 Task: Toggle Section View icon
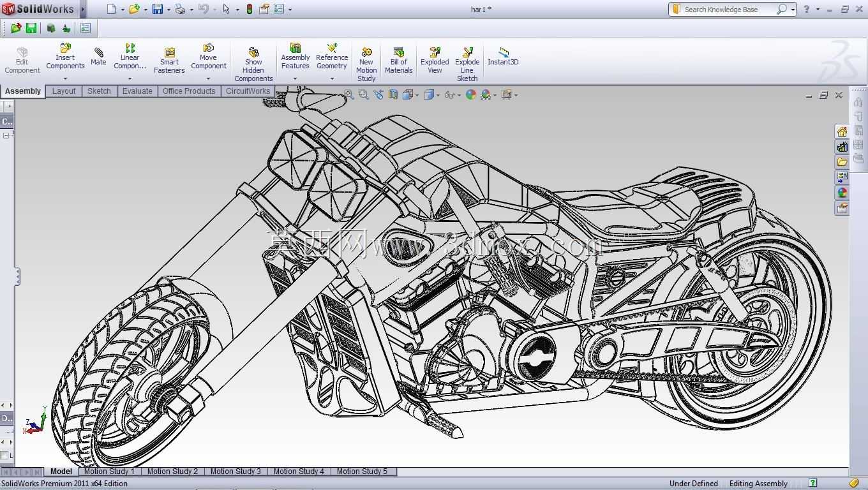tap(393, 94)
